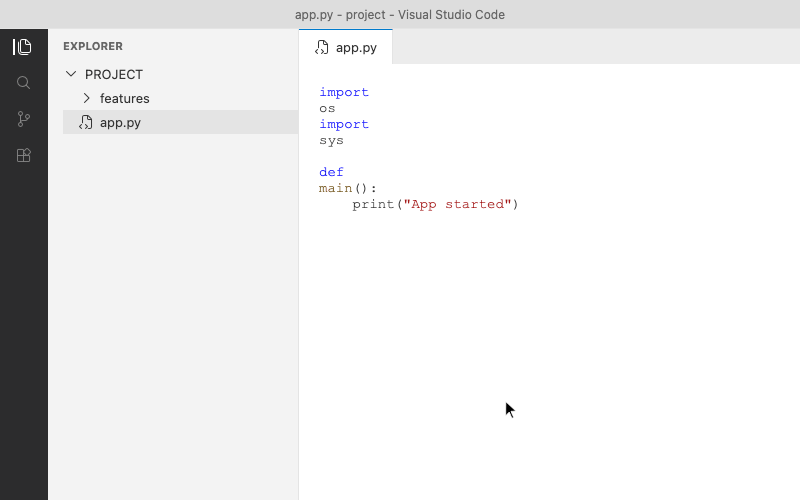
Task: Open the Search view icon
Action: pyautogui.click(x=23, y=83)
